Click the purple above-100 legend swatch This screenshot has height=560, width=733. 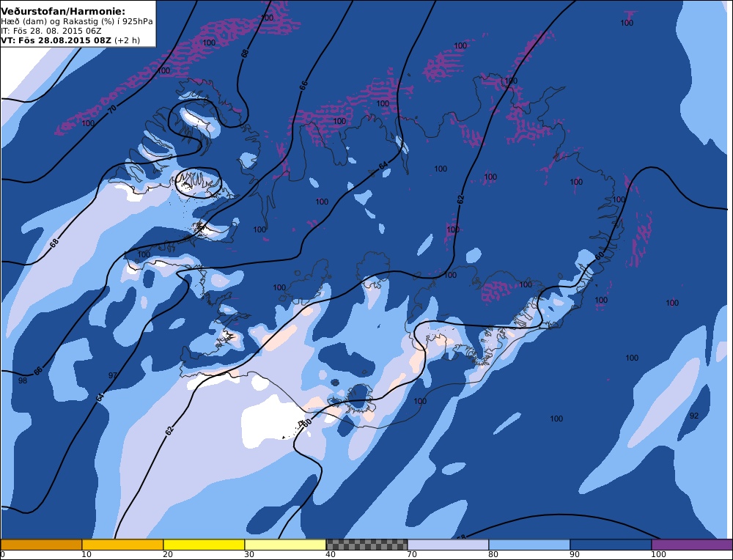coord(692,545)
